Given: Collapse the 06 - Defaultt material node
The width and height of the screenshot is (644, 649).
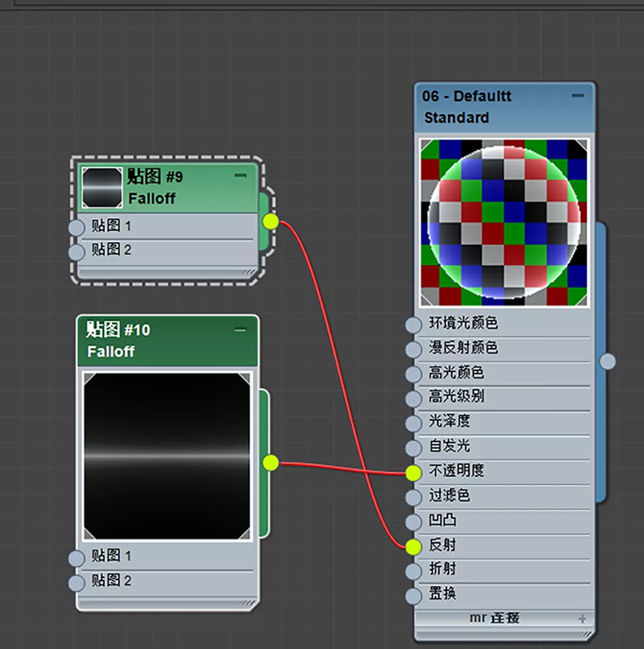Looking at the screenshot, I should coord(577,96).
